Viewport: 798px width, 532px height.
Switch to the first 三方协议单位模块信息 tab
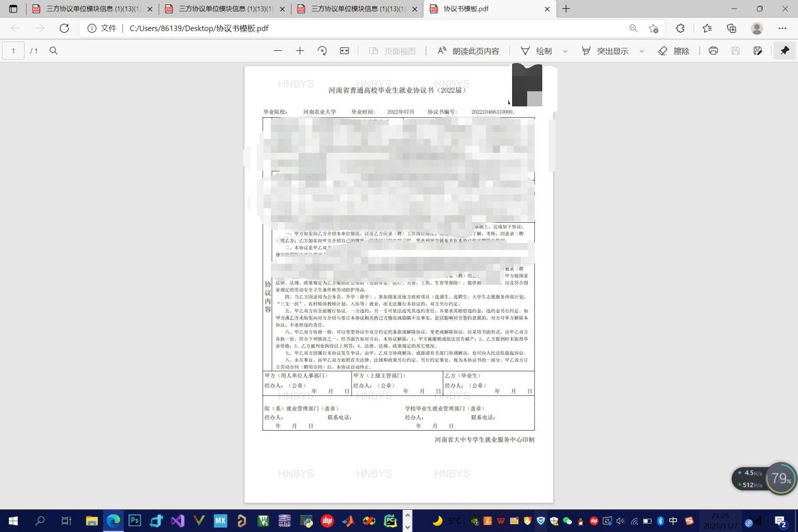point(88,9)
